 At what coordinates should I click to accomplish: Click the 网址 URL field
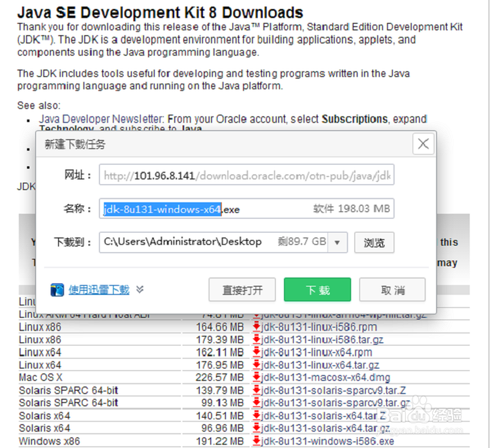247,175
